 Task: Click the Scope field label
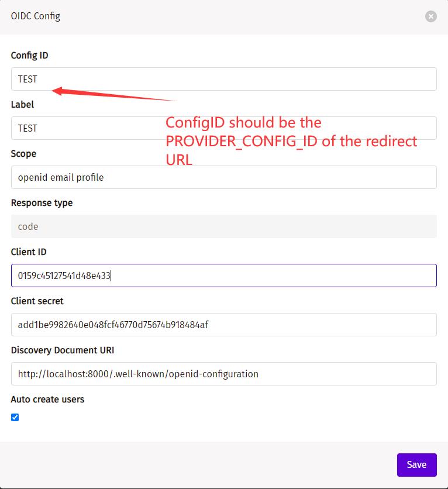(23, 153)
